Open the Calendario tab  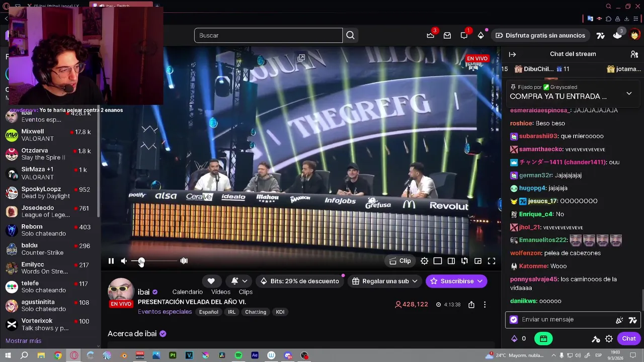click(188, 292)
